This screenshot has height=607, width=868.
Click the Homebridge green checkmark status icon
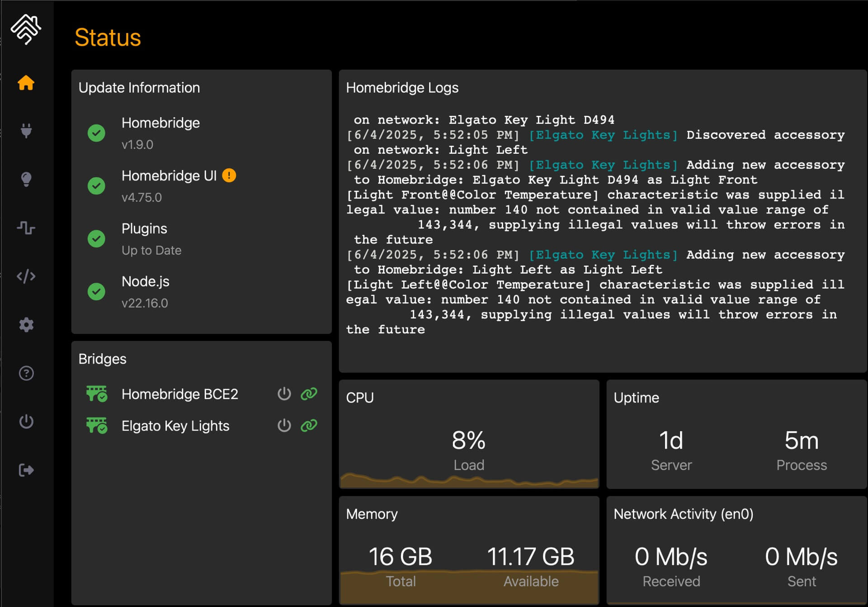pyautogui.click(x=96, y=133)
